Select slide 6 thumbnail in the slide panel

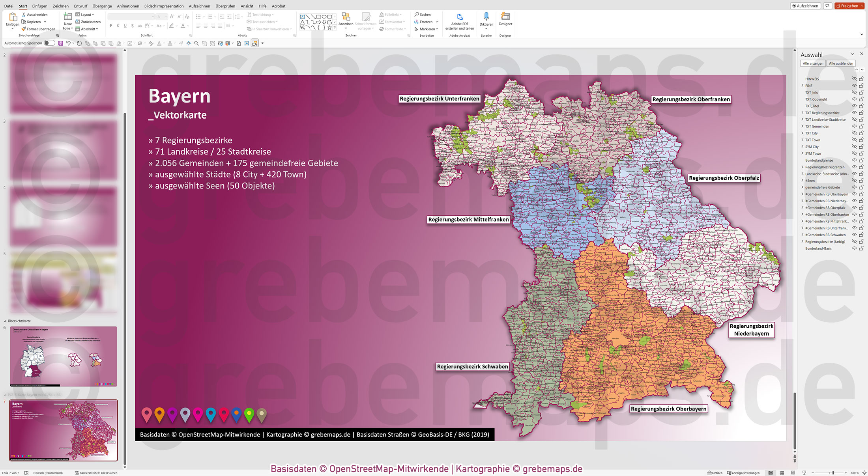pos(63,356)
